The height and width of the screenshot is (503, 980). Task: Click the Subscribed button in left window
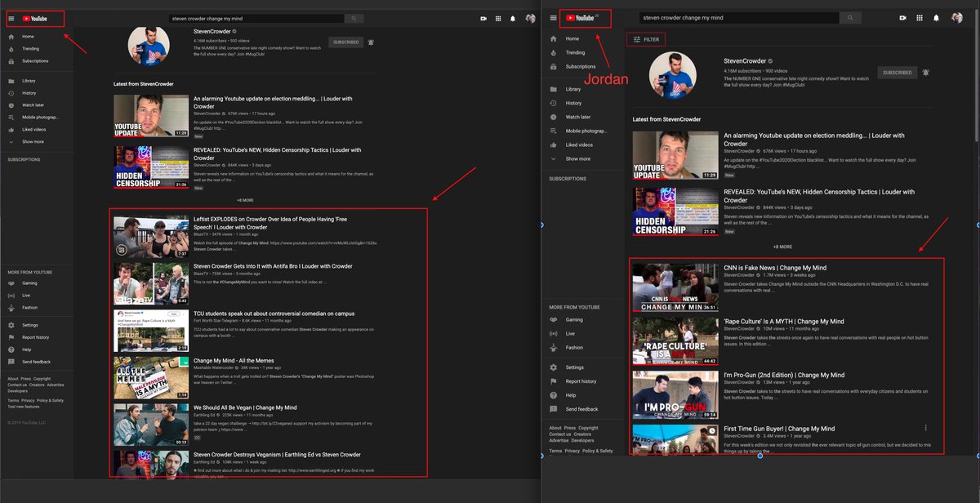click(346, 42)
